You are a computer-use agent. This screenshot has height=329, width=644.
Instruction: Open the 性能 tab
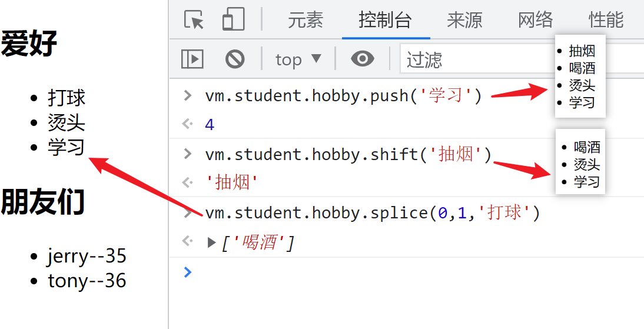[x=606, y=20]
